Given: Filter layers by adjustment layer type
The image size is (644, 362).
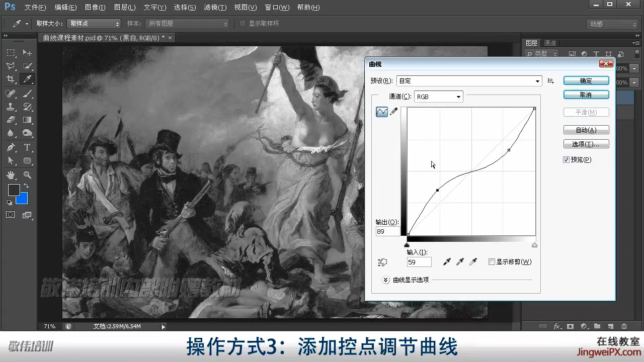Looking at the screenshot, I should click(x=584, y=54).
